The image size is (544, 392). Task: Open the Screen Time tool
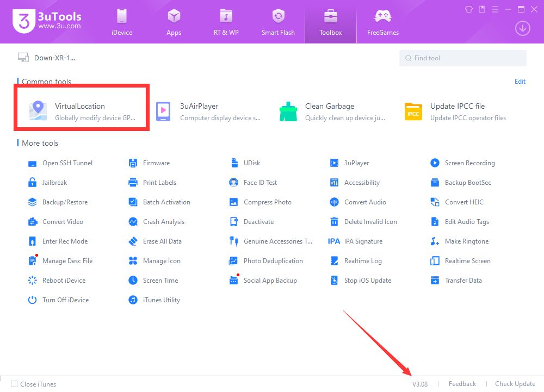(153, 281)
